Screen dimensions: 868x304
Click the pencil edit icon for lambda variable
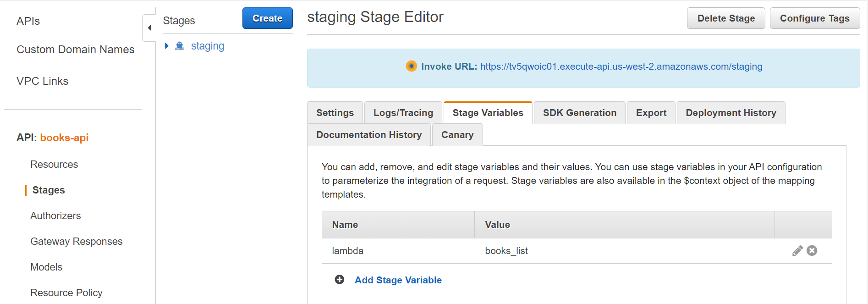[x=797, y=251]
